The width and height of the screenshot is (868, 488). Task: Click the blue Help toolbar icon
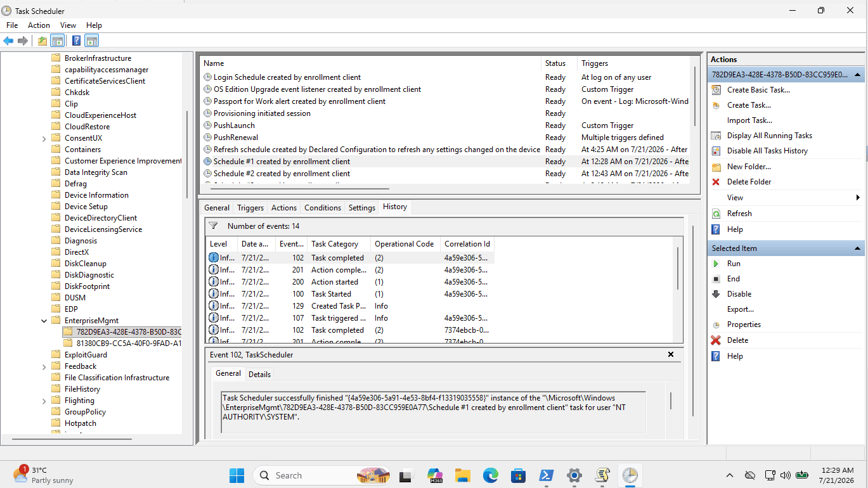[76, 41]
